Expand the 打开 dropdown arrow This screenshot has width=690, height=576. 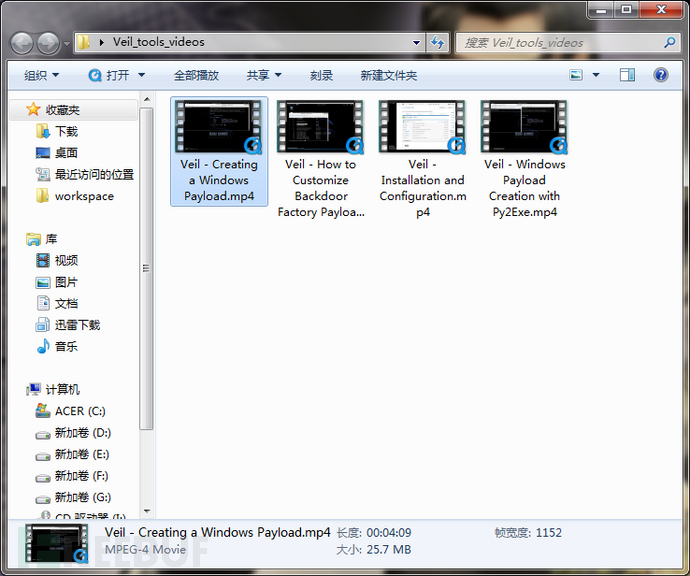(x=141, y=75)
